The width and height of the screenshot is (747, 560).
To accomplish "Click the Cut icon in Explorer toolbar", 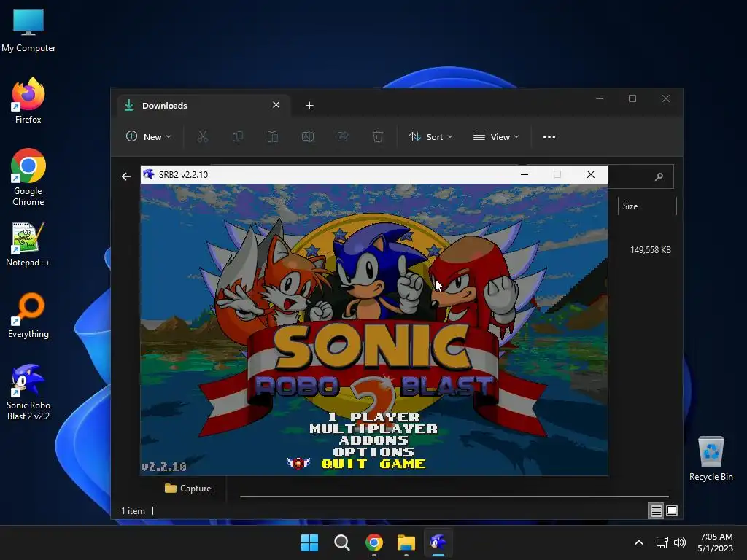I will click(x=203, y=136).
